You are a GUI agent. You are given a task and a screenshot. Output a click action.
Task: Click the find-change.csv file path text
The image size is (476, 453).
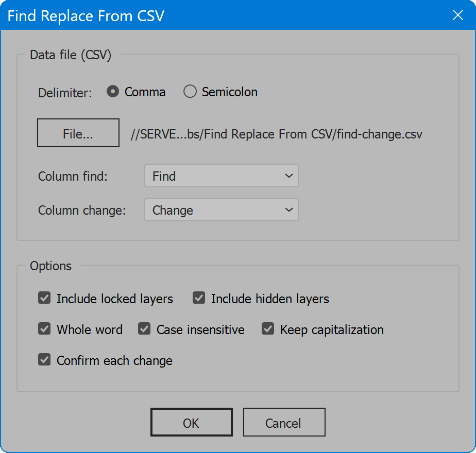click(x=276, y=134)
